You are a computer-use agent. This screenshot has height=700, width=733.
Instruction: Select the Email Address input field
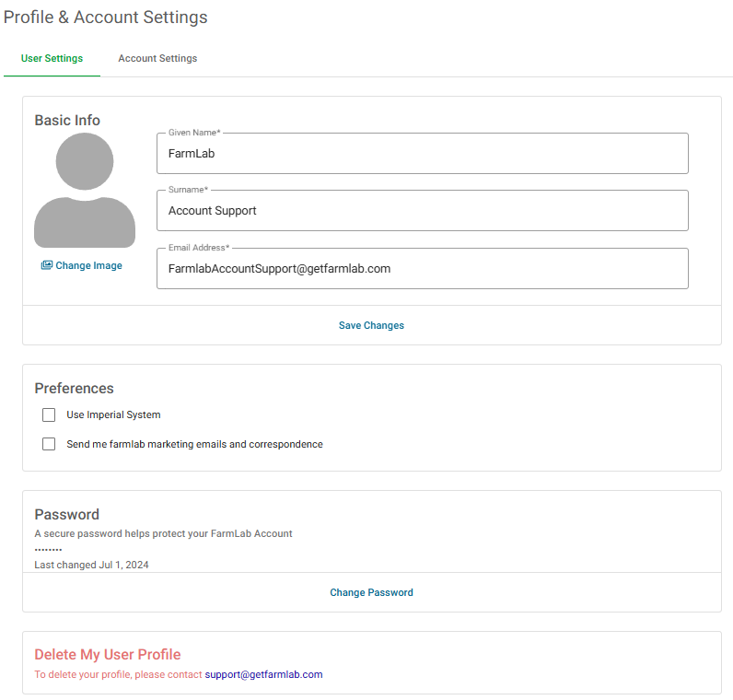[422, 269]
